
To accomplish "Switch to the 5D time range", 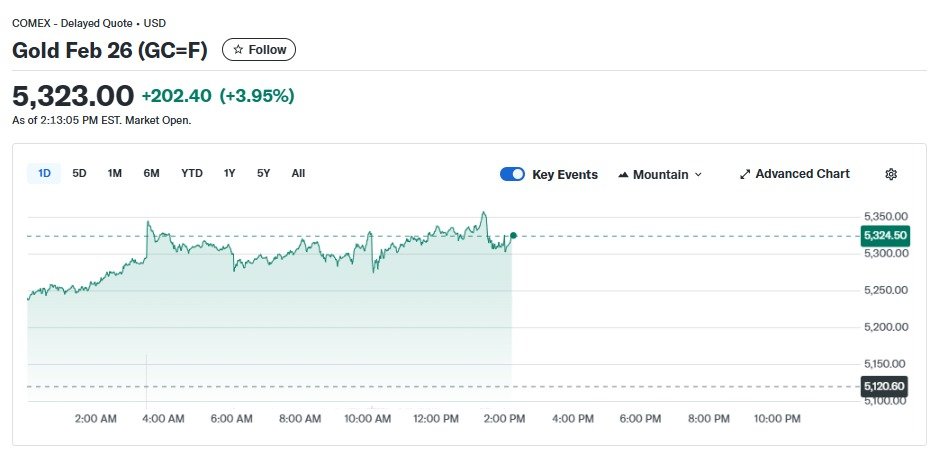I will pos(80,173).
